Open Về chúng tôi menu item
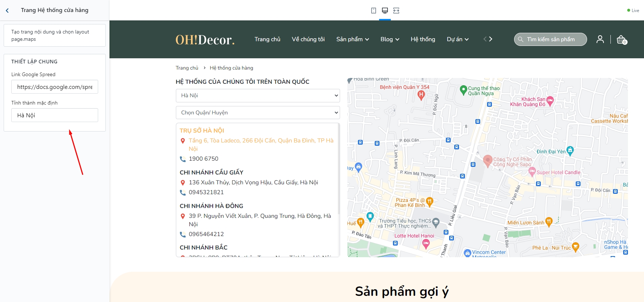Image resolution: width=644 pixels, height=302 pixels. 308,39
